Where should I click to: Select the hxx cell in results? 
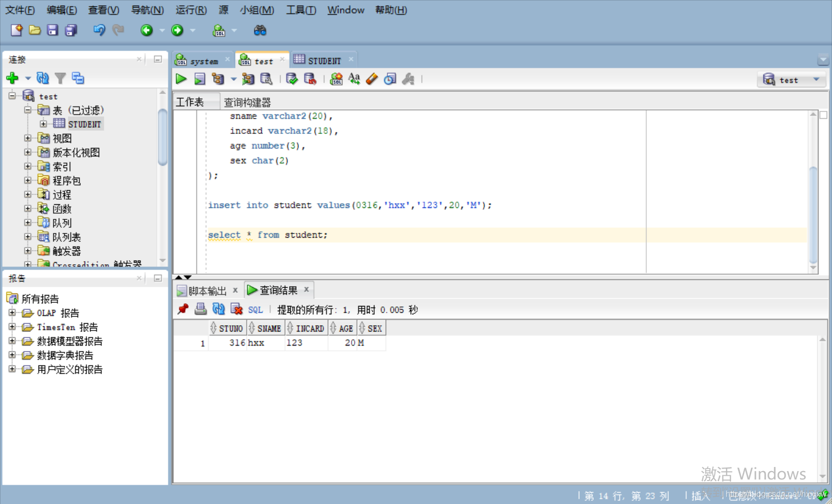(x=265, y=343)
